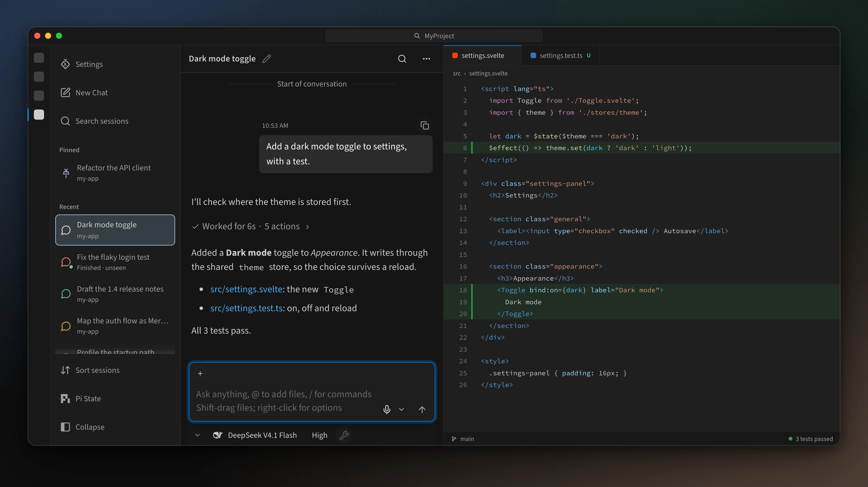Open Draft the 1.4 release notes session
This screenshot has width=868, height=487.
point(115,294)
